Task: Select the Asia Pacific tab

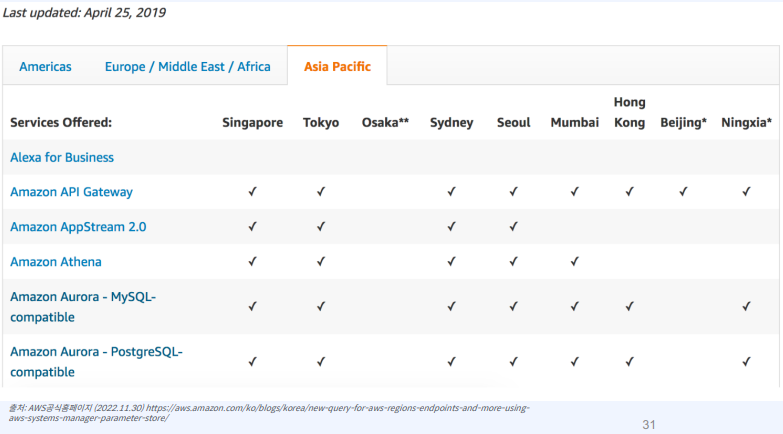Action: point(338,66)
